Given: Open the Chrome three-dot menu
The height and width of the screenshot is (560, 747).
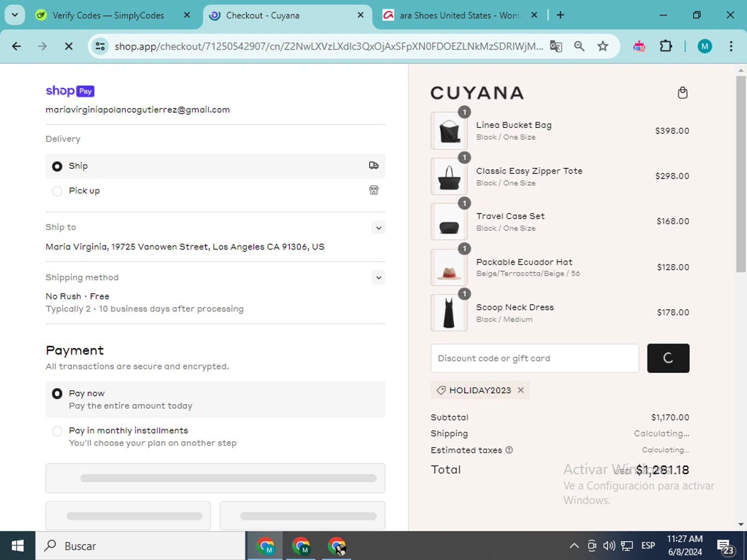Looking at the screenshot, I should pos(731,46).
